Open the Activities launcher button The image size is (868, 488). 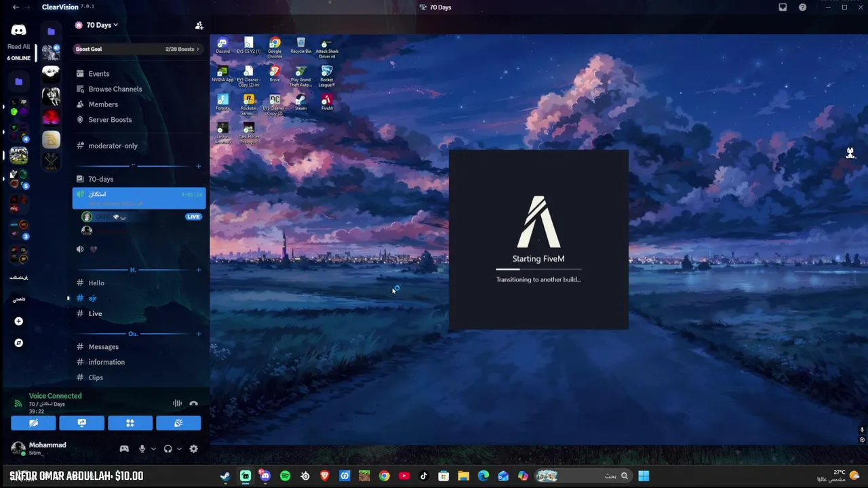[130, 423]
